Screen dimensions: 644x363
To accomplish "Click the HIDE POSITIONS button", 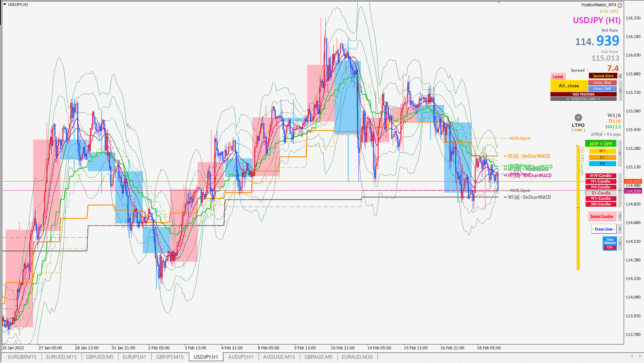I will pyautogui.click(x=583, y=94).
